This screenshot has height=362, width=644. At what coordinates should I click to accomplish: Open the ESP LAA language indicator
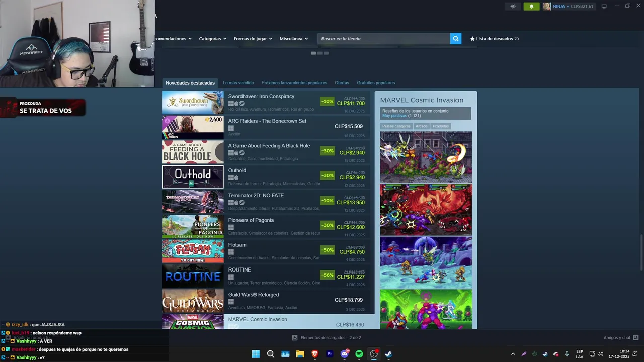point(580,354)
